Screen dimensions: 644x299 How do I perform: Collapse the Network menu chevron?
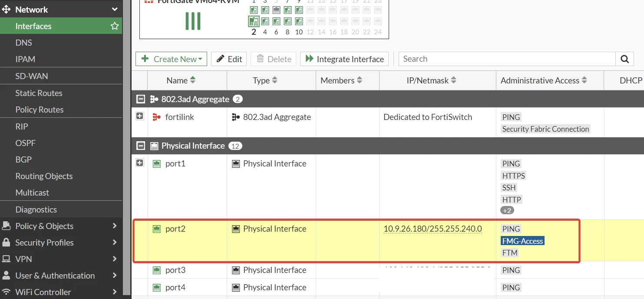tap(115, 9)
